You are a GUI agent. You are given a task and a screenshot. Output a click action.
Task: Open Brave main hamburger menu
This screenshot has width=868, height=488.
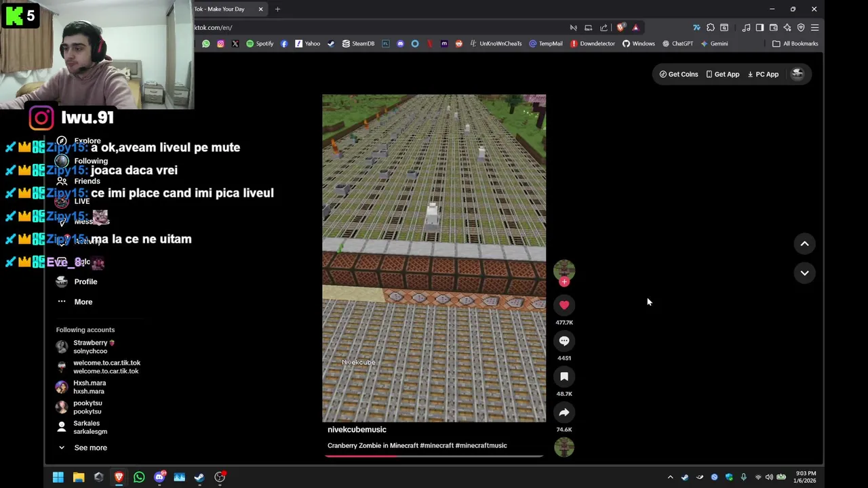tap(814, 28)
